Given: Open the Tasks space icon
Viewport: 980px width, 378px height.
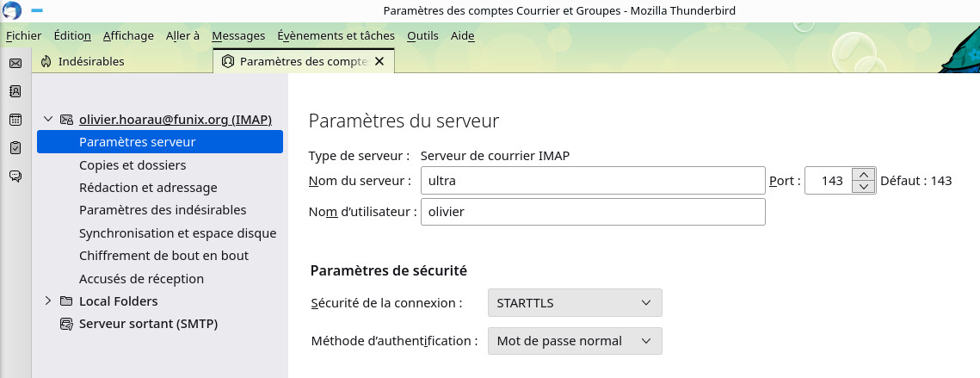Looking at the screenshot, I should click(x=15, y=148).
